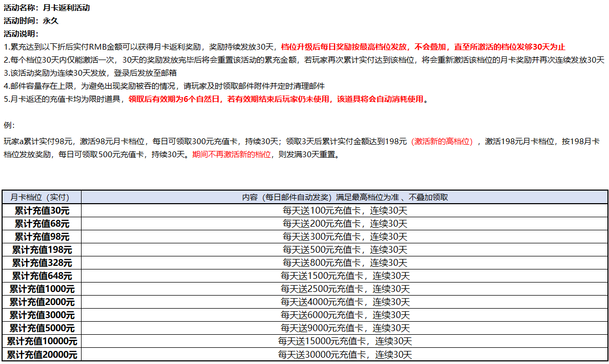
Task: Click the 累计充值648元 cell
Action: pos(42,276)
